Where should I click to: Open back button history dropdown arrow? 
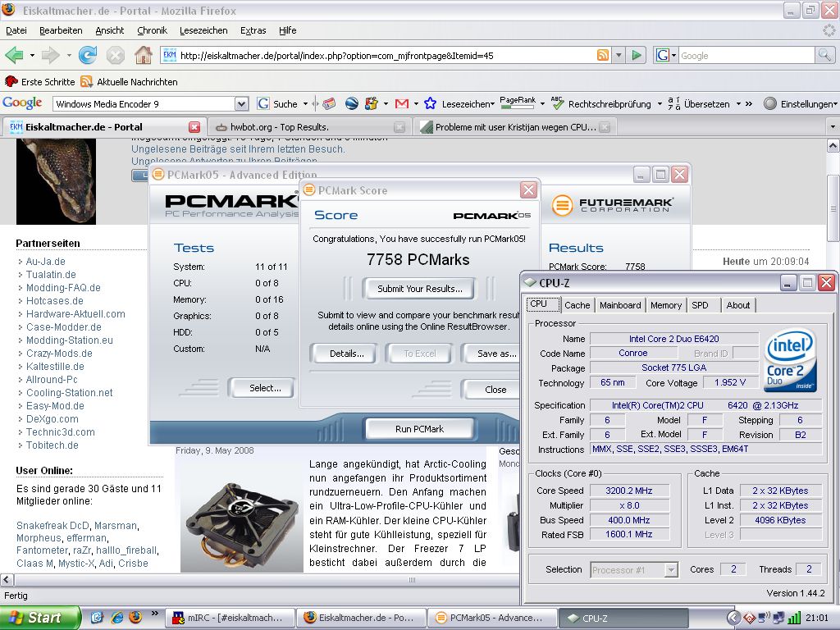(32, 55)
